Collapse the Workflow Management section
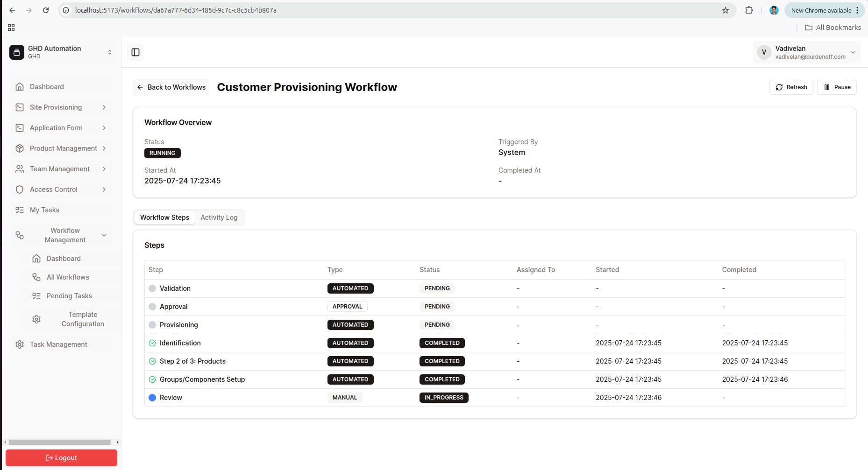The image size is (868, 470). pyautogui.click(x=104, y=235)
